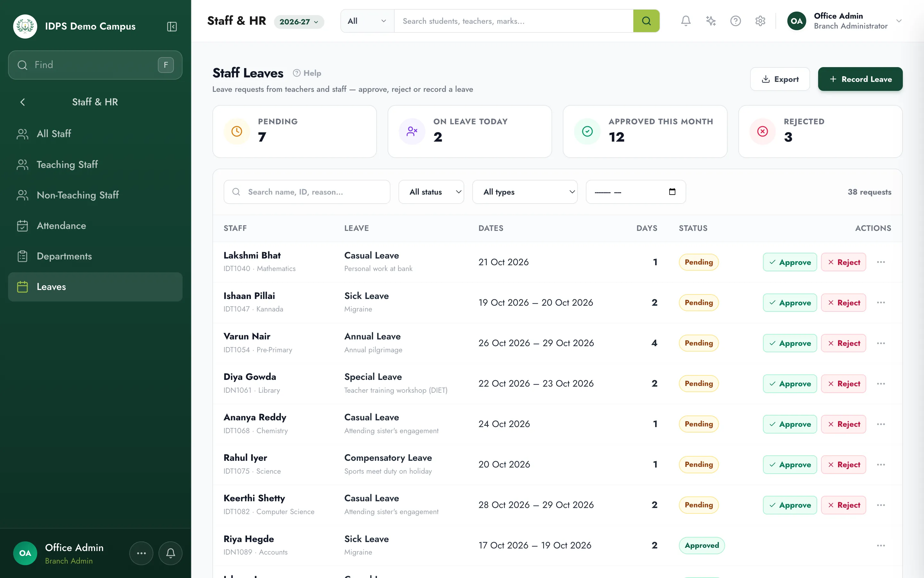Focus the sidebar Find search field
Screen dimensions: 924x578
tap(95, 65)
